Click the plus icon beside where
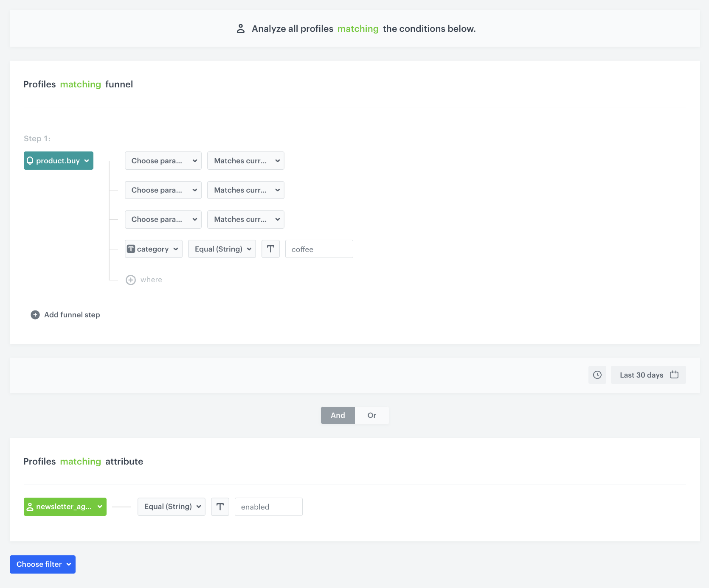 (131, 280)
